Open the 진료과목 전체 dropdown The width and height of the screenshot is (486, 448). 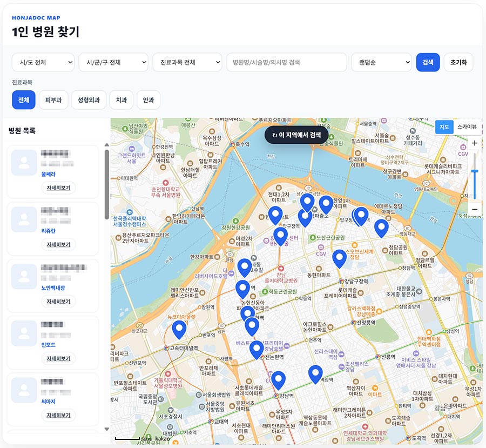(187, 62)
